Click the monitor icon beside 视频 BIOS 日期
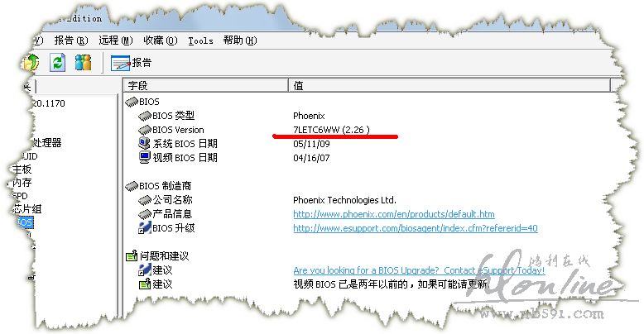This screenshot has height=334, width=644. click(145, 158)
